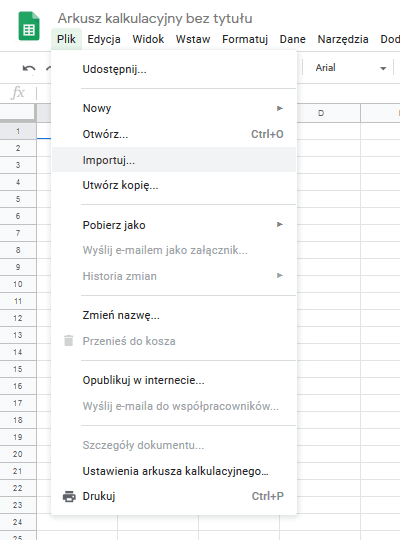Select row 3 header
The height and width of the screenshot is (540, 400).
[x=18, y=165]
